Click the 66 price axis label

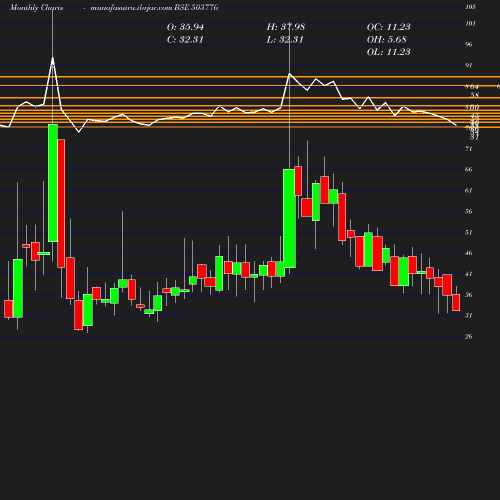click(469, 170)
